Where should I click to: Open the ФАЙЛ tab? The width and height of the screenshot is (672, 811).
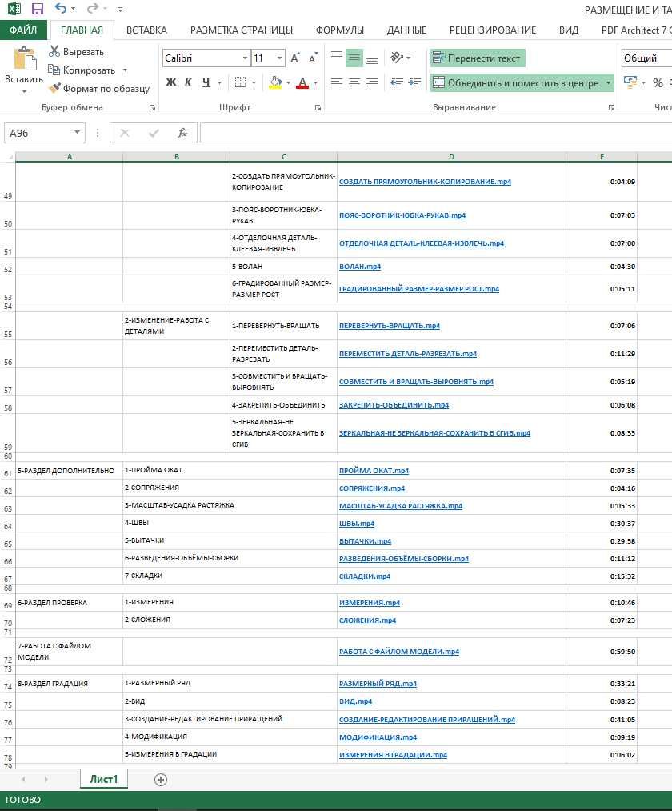pos(23,30)
